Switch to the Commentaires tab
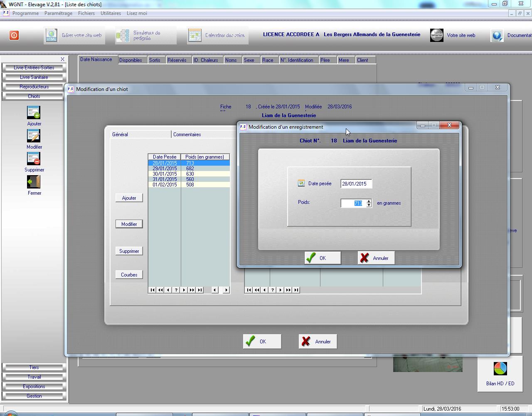The width and height of the screenshot is (532, 416). point(187,135)
